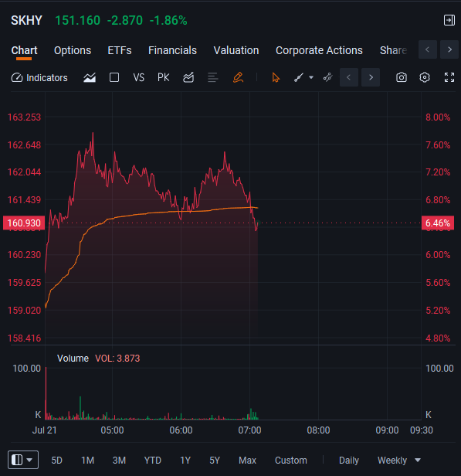
Task: Expand the line tool dropdown arrow
Action: click(311, 78)
